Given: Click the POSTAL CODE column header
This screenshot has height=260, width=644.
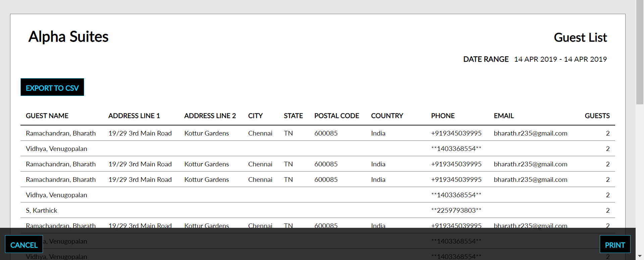Looking at the screenshot, I should pos(336,116).
